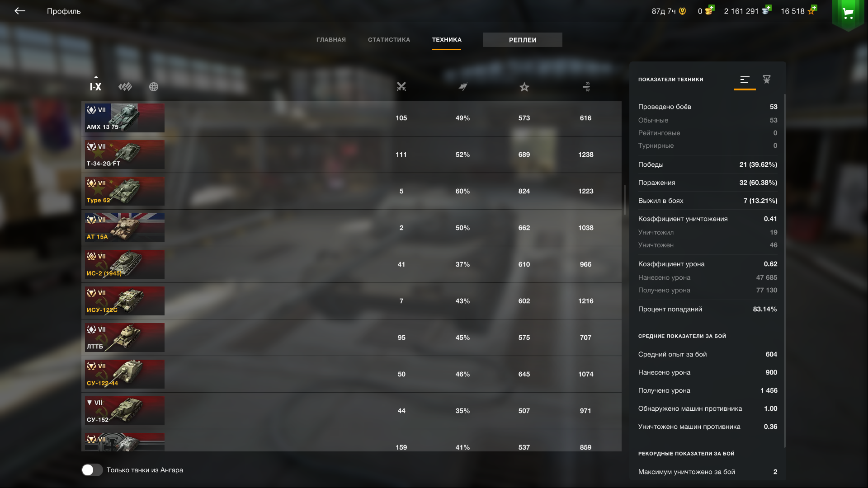Click Максимум уничтожено за бой row

click(708, 472)
